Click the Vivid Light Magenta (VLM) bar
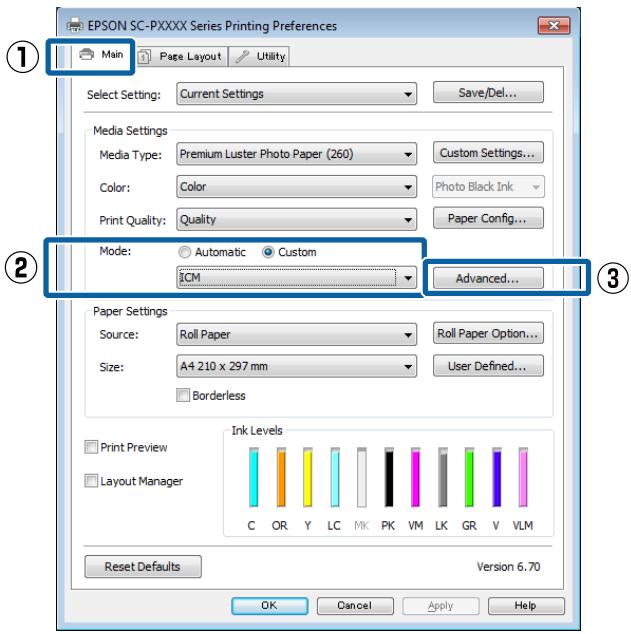 [x=523, y=477]
